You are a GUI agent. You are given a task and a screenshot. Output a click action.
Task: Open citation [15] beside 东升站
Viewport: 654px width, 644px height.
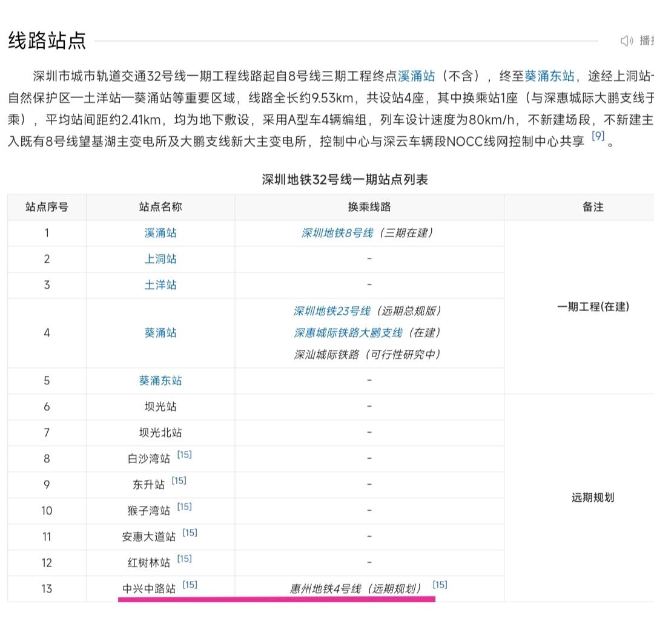click(179, 481)
